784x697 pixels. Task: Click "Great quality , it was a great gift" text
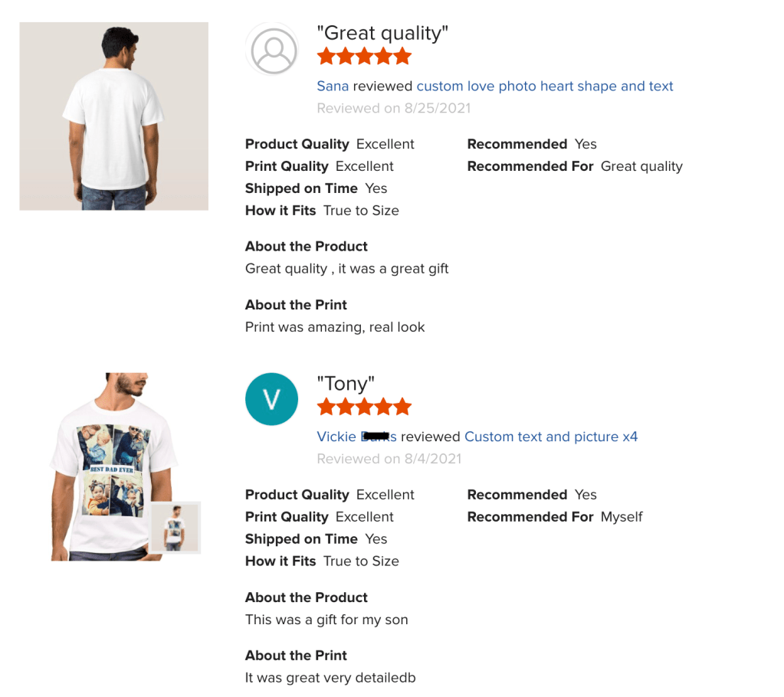point(347,269)
